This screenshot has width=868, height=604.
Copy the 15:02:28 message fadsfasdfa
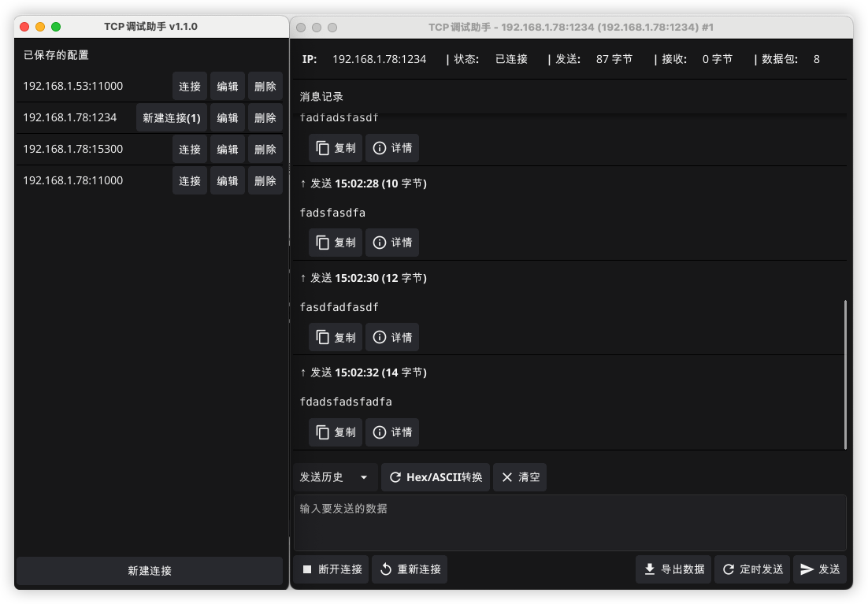[336, 243]
